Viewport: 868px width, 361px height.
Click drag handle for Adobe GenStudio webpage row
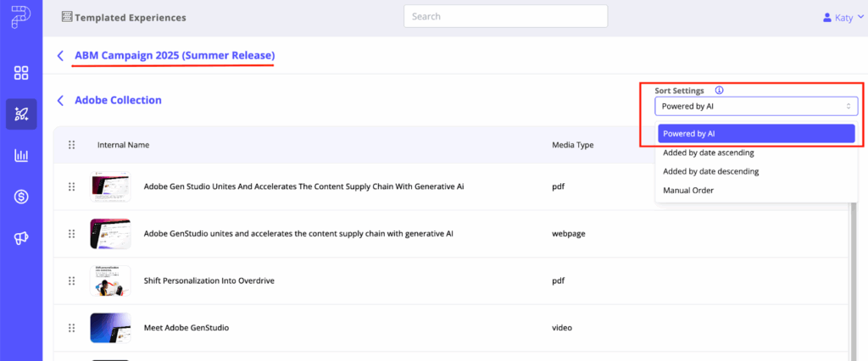tap(71, 234)
